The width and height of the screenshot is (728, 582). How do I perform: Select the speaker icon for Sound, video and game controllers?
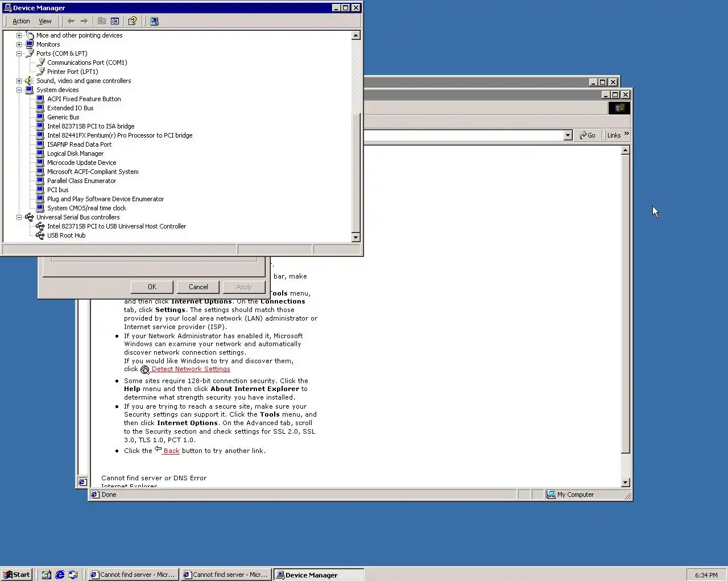(30, 81)
